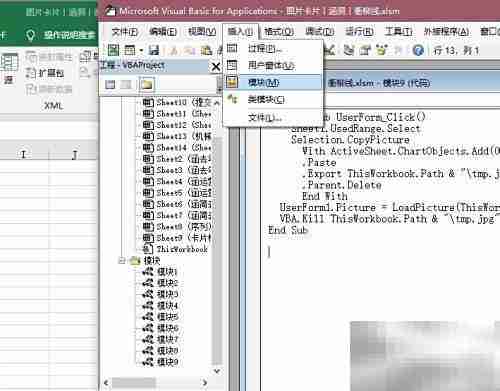
Task: Click 扩展包 in Excel XML group
Action: click(45, 73)
